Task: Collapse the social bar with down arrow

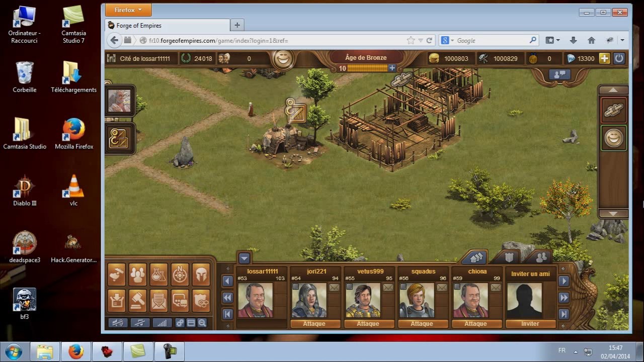Action: click(244, 258)
